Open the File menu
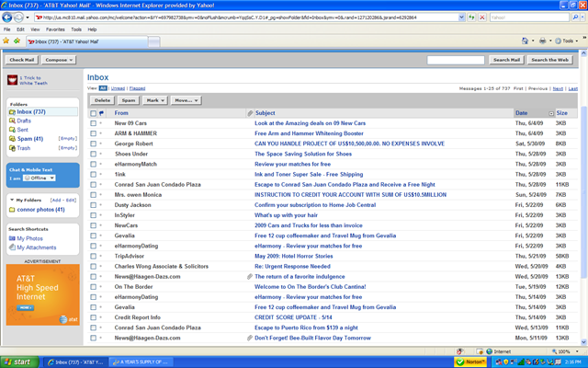 [6, 29]
